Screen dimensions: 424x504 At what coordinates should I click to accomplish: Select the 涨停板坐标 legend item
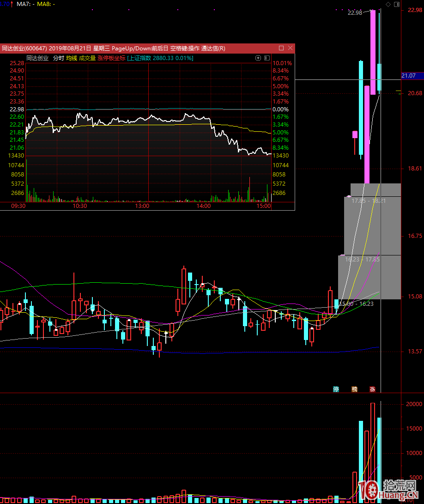[x=111, y=58]
